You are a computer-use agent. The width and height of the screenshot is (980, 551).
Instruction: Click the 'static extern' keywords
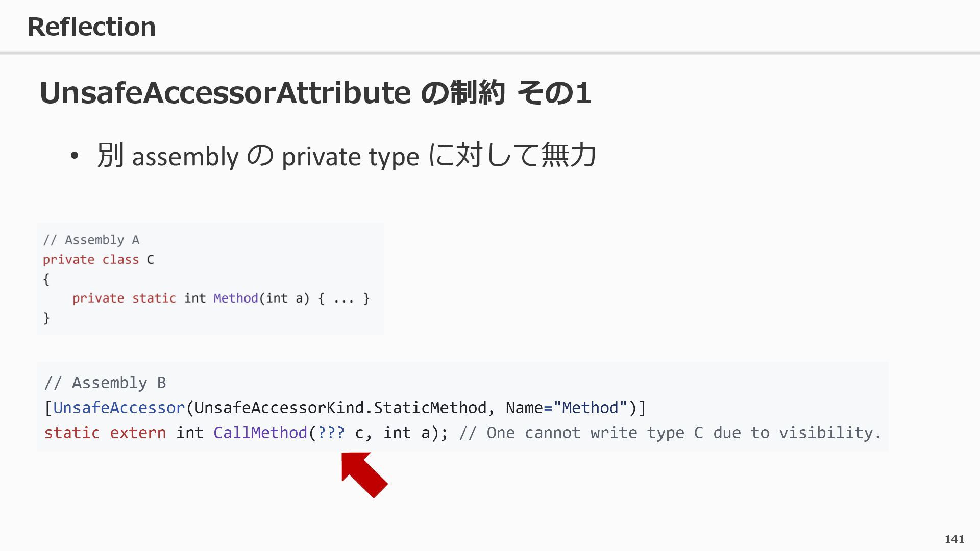click(105, 433)
